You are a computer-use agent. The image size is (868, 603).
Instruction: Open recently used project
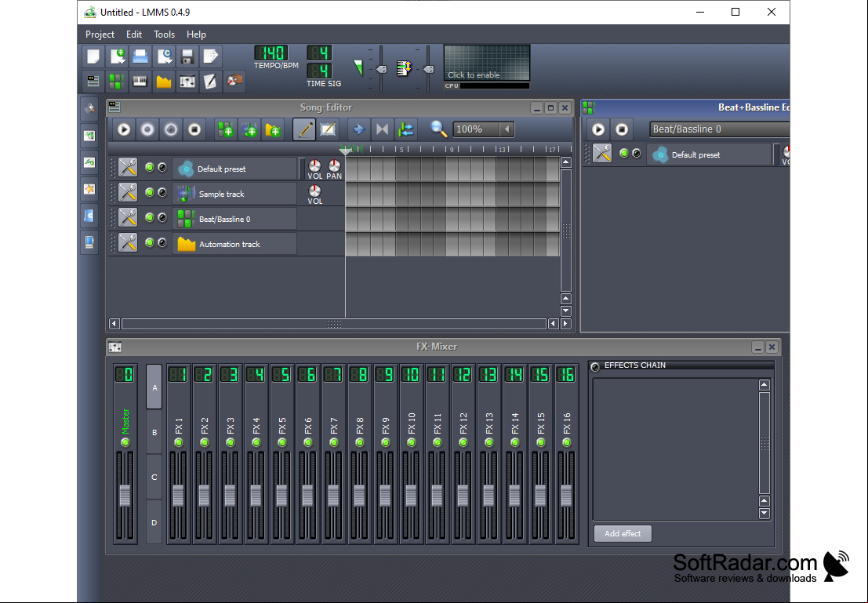pos(164,56)
